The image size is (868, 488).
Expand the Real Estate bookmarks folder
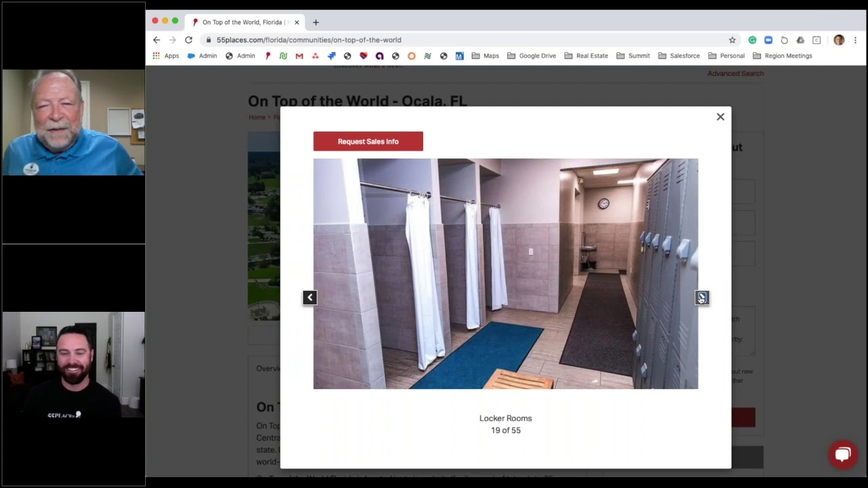click(x=586, y=56)
